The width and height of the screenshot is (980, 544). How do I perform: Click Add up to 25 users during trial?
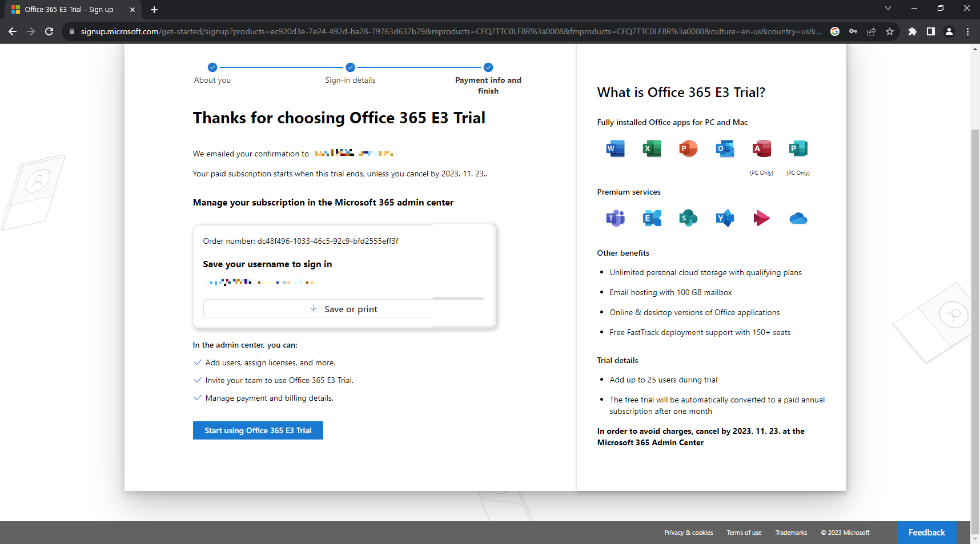point(663,380)
